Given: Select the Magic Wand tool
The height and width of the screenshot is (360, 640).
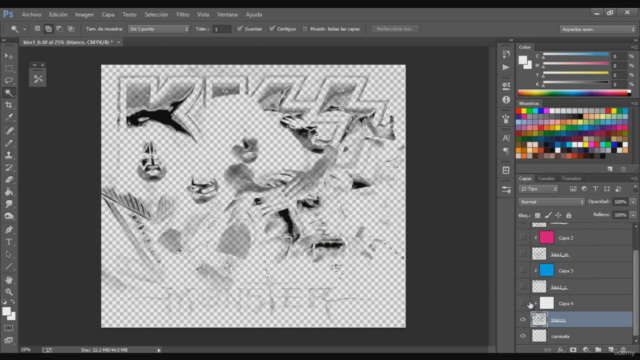Looking at the screenshot, I should tap(9, 93).
